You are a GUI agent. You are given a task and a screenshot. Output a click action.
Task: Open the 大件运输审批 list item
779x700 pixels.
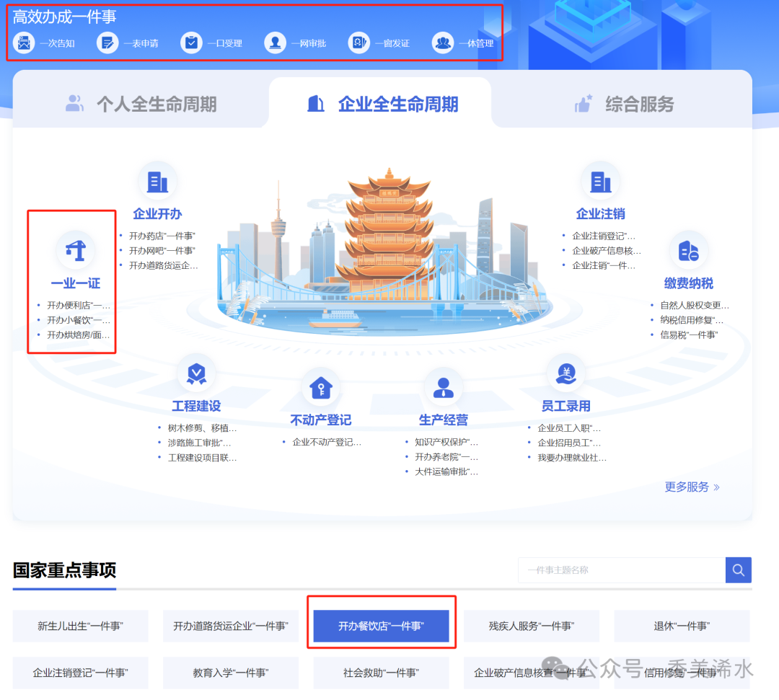point(446,471)
